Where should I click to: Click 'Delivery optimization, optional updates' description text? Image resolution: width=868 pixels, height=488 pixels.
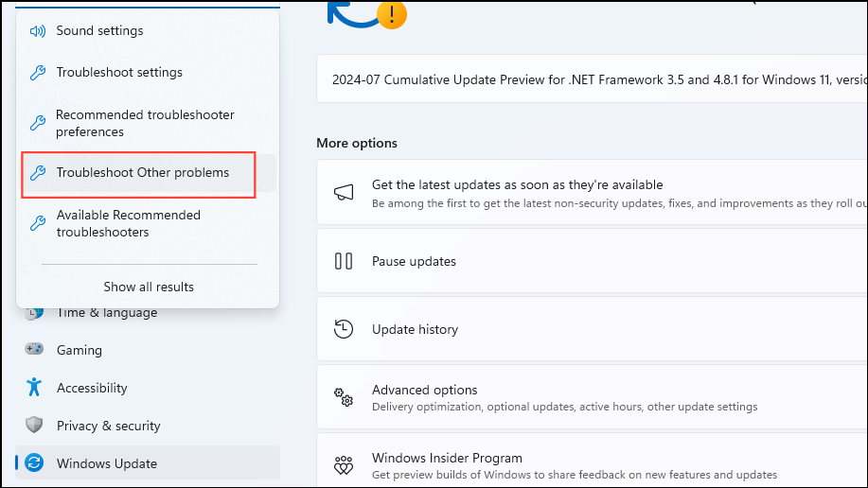point(565,407)
